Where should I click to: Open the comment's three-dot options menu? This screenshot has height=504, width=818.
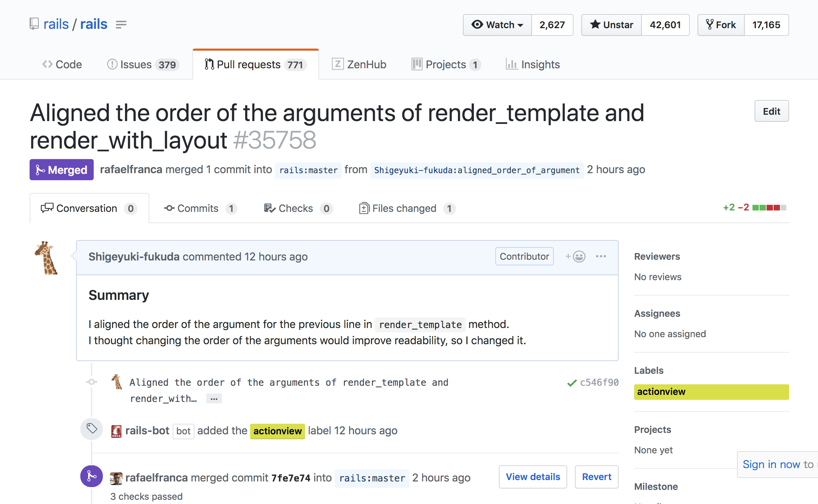(x=601, y=257)
